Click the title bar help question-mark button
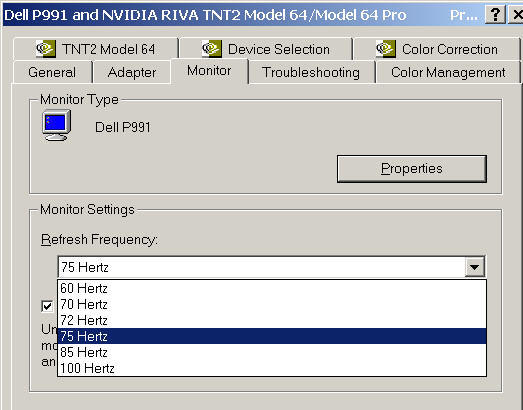The height and width of the screenshot is (410, 523). tap(495, 14)
